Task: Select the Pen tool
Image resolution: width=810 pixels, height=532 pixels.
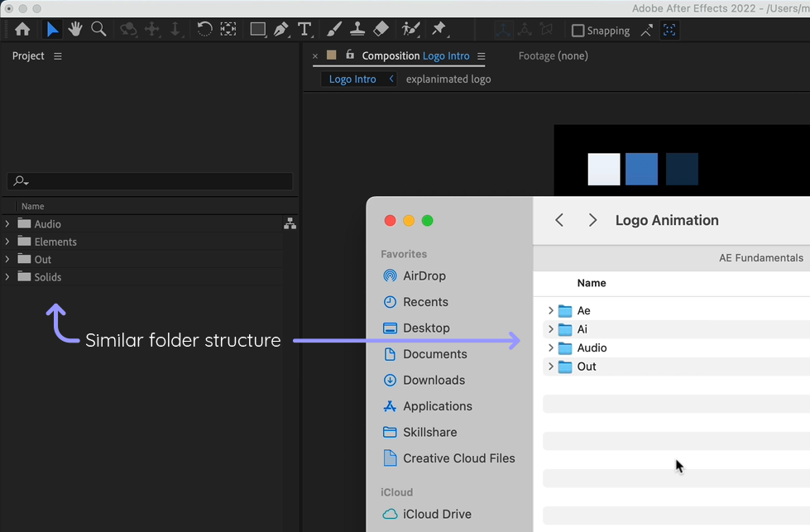Action: 281,29
